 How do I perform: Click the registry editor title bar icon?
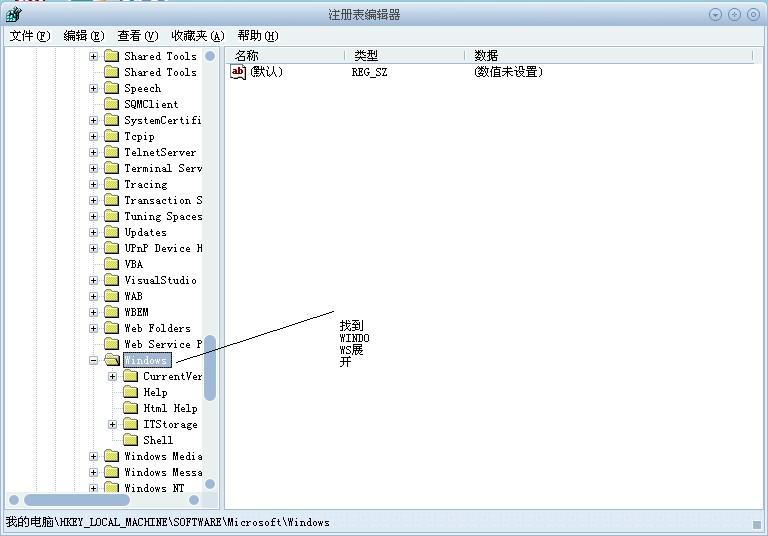click(14, 15)
